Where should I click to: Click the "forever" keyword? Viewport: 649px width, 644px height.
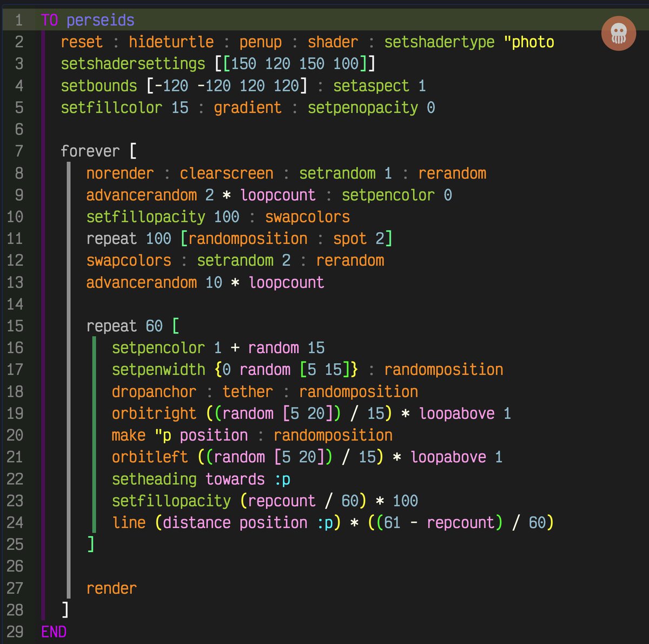[90, 152]
